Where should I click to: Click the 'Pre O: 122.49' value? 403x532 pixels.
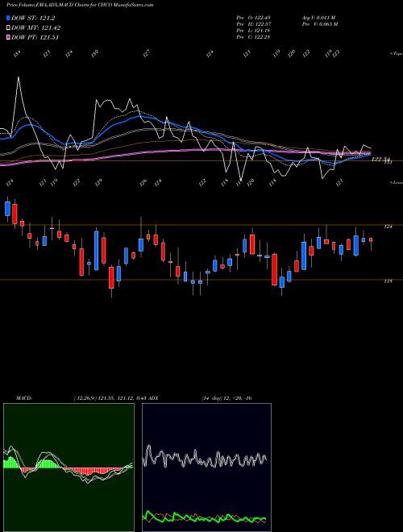click(x=253, y=18)
